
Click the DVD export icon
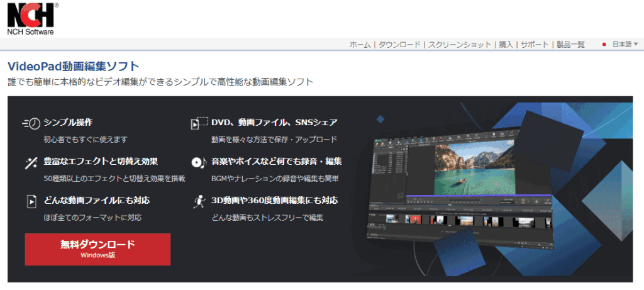(x=199, y=123)
